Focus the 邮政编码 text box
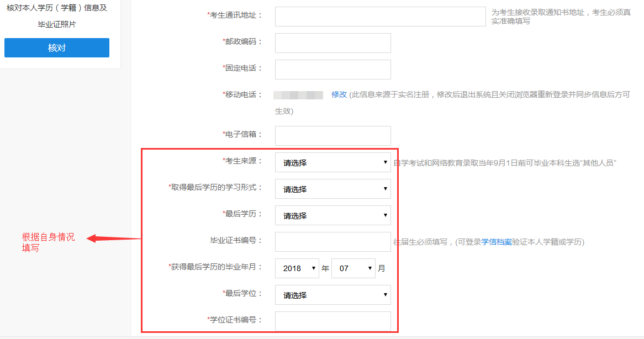The image size is (644, 339). click(x=332, y=43)
